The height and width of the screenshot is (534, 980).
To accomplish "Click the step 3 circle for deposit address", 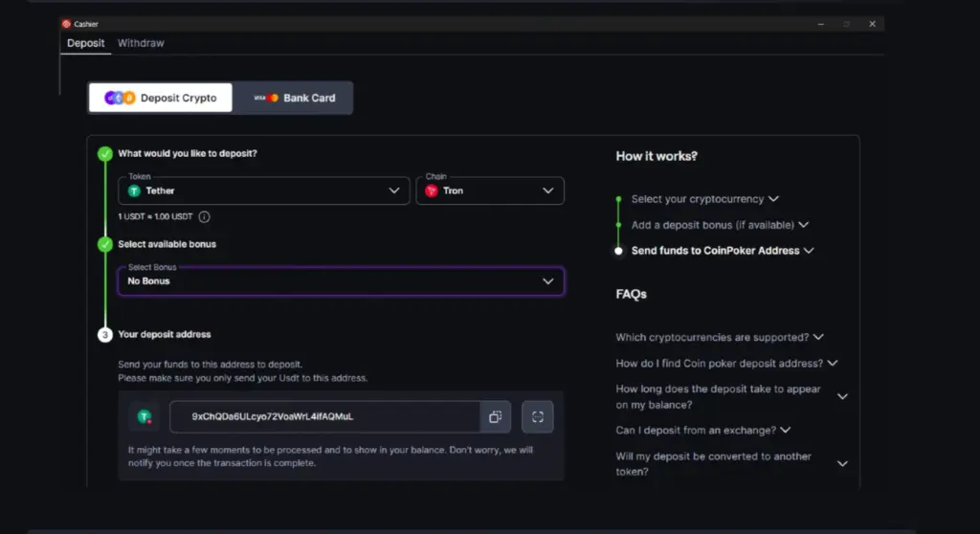I will coord(105,335).
